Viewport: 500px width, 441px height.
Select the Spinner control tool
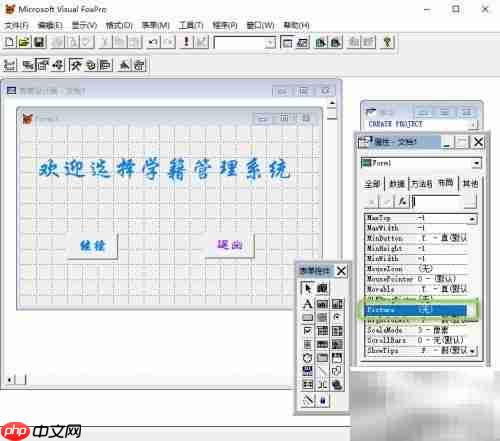click(x=307, y=344)
